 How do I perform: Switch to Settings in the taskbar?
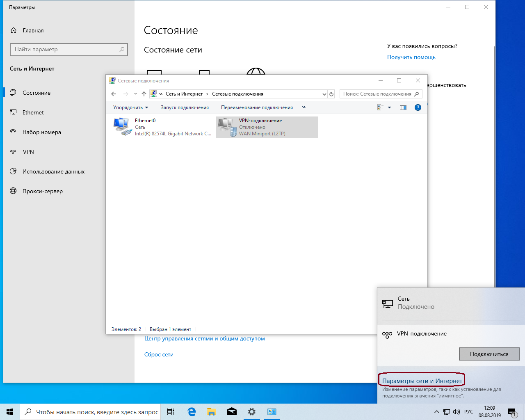(252, 412)
